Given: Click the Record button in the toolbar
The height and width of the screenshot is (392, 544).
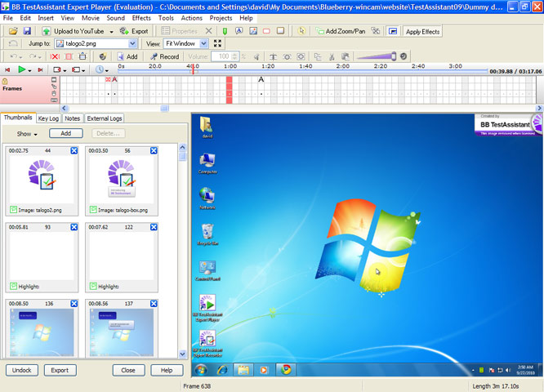Looking at the screenshot, I should (164, 56).
